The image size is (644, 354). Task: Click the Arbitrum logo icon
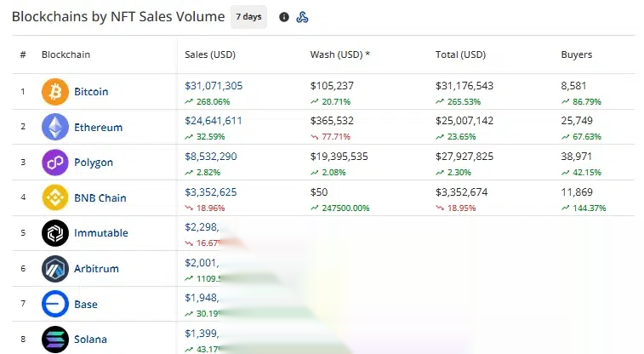coord(55,269)
